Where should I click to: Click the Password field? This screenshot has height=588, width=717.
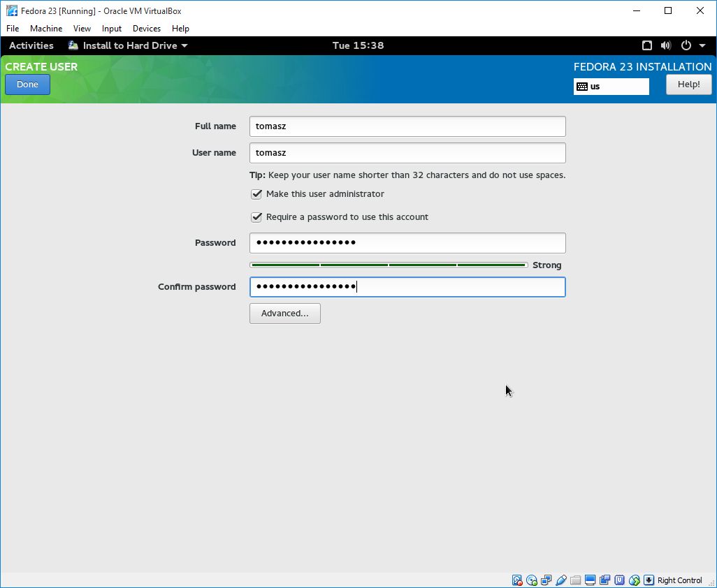pyautogui.click(x=407, y=242)
